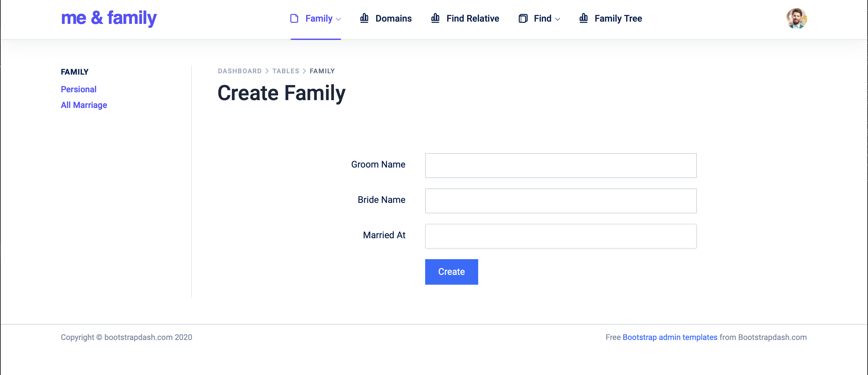Viewport: 868px width, 375px height.
Task: Click the Family Tree chart icon
Action: click(584, 18)
